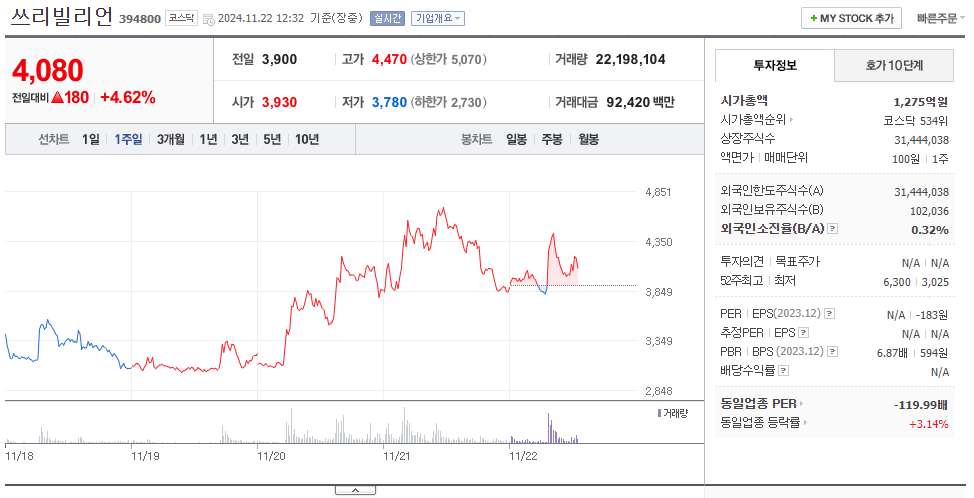Select the 5년 line chart period
The height and width of the screenshot is (498, 974).
(272, 139)
